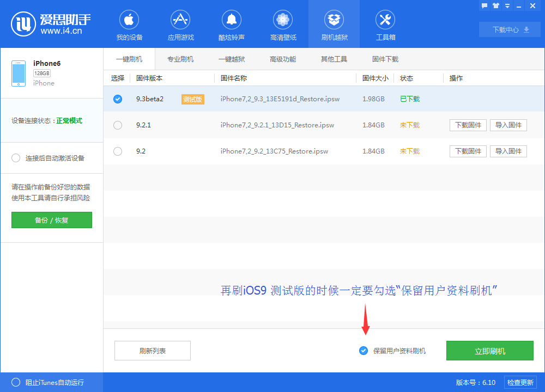Open the 高清壁纸 wallpapers section
The image size is (545, 392).
(282, 24)
